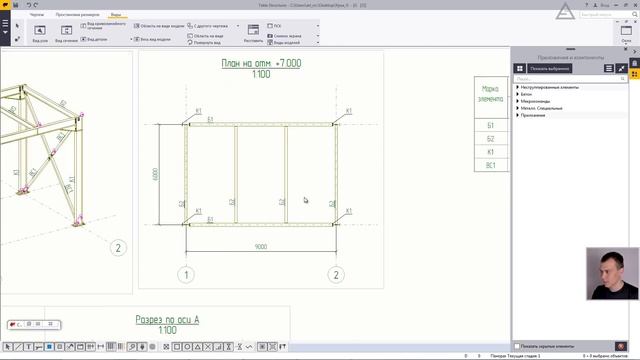Select the Виды ribbon tab
This screenshot has height=360, width=640.
116,14
